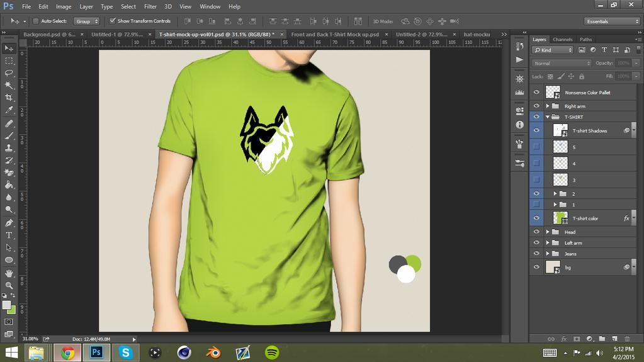Open Google Chrome from the taskbar
This screenshot has width=644, height=362.
click(x=67, y=353)
